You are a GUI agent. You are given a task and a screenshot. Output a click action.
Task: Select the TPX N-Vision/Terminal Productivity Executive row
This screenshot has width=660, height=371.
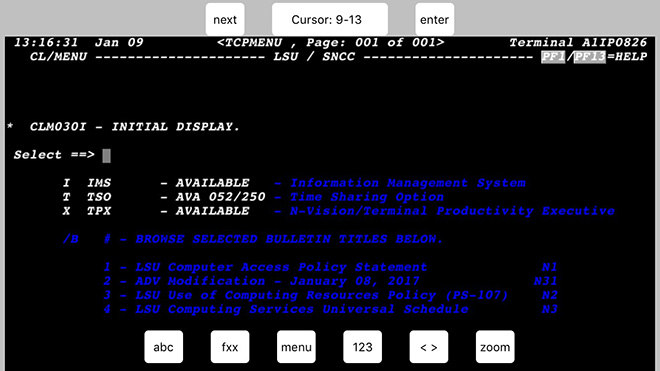[x=338, y=211]
